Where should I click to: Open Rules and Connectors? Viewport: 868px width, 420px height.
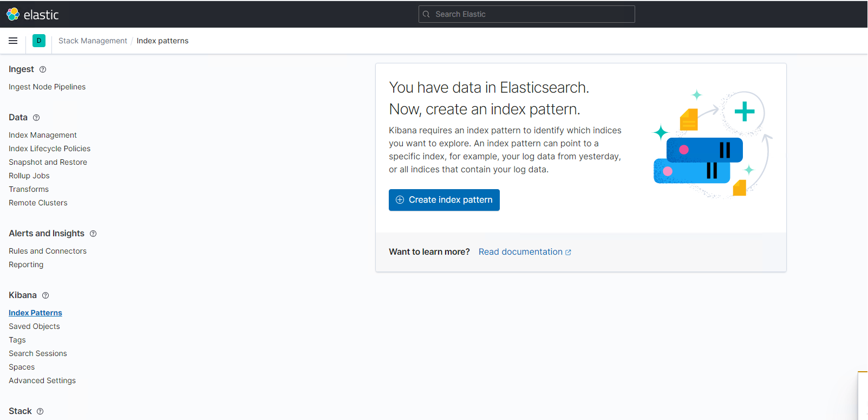(48, 251)
